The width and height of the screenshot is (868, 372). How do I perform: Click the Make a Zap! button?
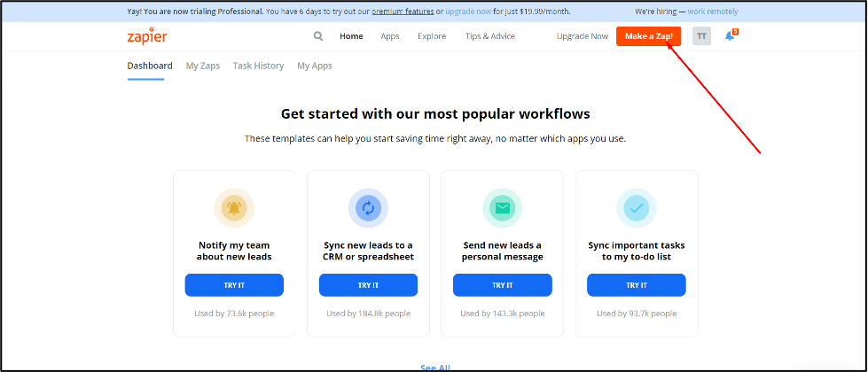649,36
